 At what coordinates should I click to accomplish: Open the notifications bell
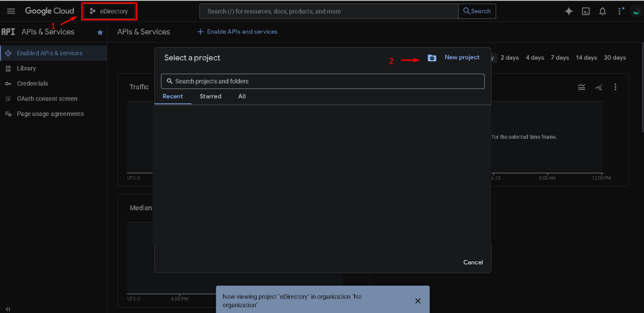(x=603, y=11)
